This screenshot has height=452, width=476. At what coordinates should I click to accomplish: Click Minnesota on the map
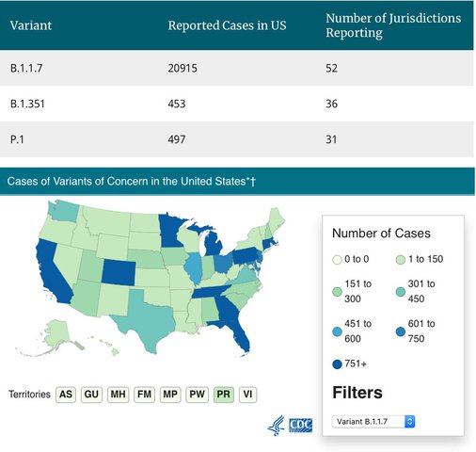pos(170,231)
